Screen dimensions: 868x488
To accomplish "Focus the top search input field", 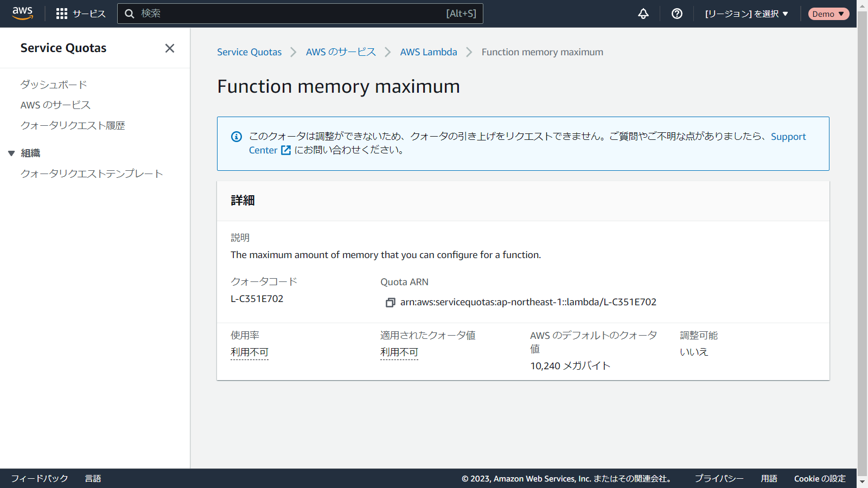I will (x=293, y=14).
